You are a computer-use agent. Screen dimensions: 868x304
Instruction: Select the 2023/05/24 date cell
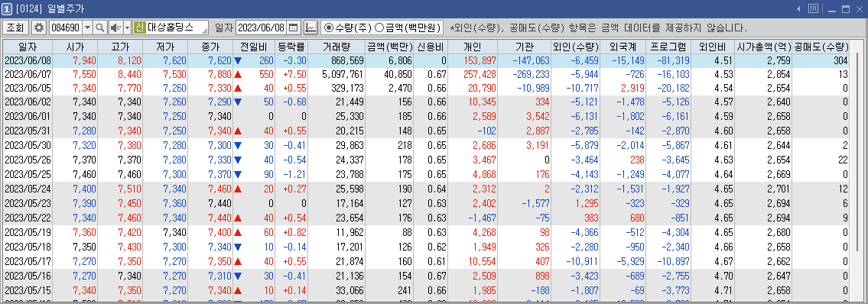click(27, 189)
